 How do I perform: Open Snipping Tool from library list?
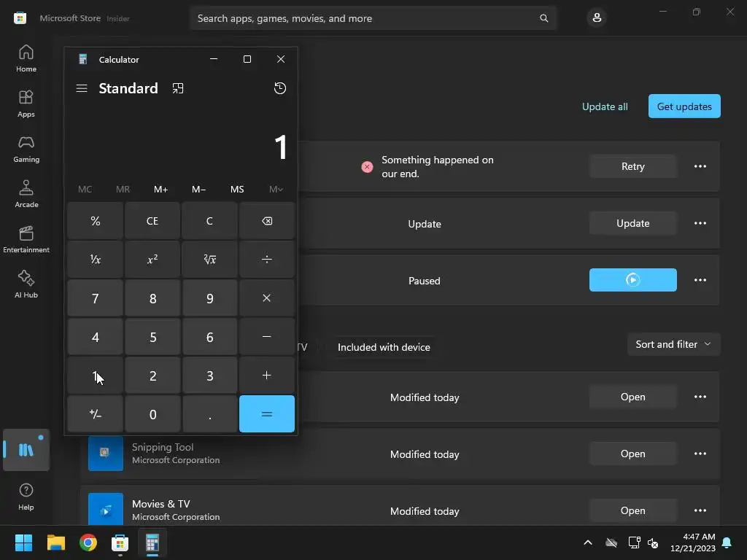[x=632, y=454]
